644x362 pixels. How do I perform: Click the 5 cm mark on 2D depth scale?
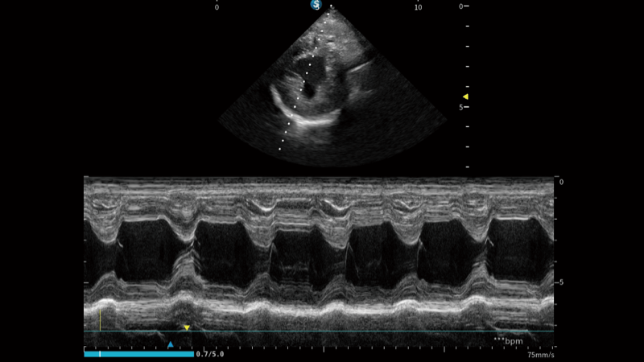coord(460,107)
